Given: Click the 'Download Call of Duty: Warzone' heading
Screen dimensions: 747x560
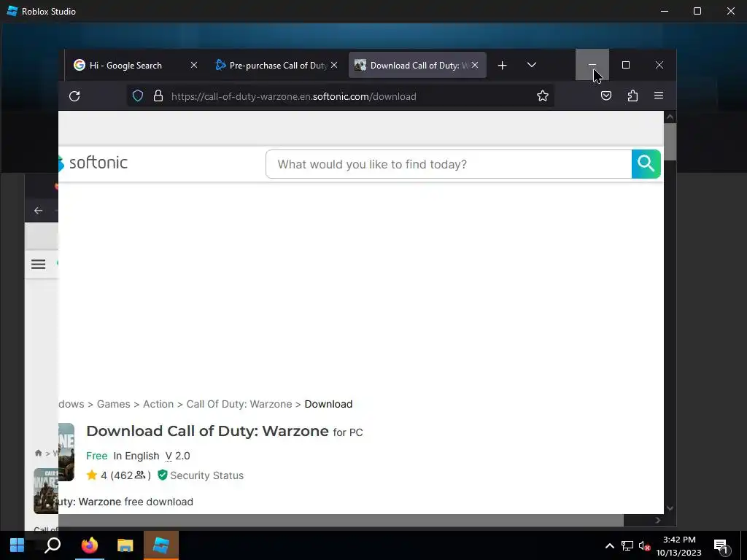Looking at the screenshot, I should point(207,431).
